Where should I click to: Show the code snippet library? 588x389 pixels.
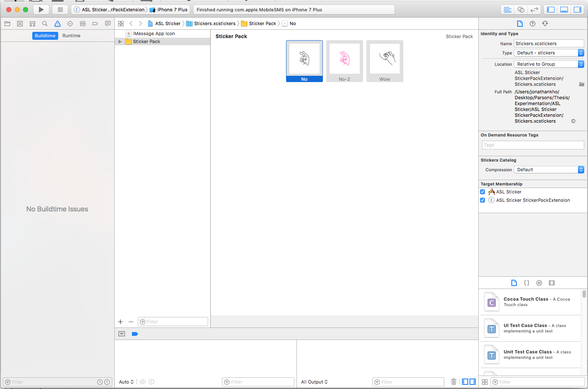[x=526, y=283]
